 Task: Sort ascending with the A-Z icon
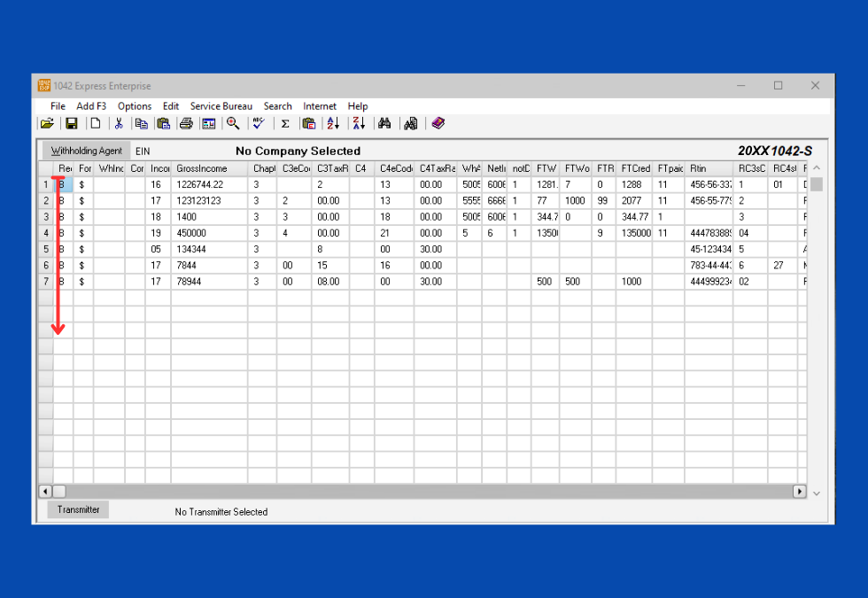333,124
